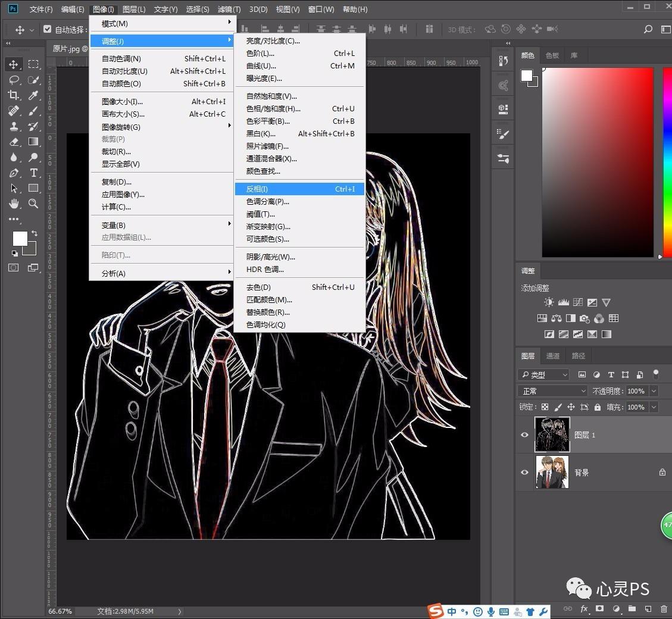The width and height of the screenshot is (672, 619).
Task: Select the Lasso tool
Action: 14,80
